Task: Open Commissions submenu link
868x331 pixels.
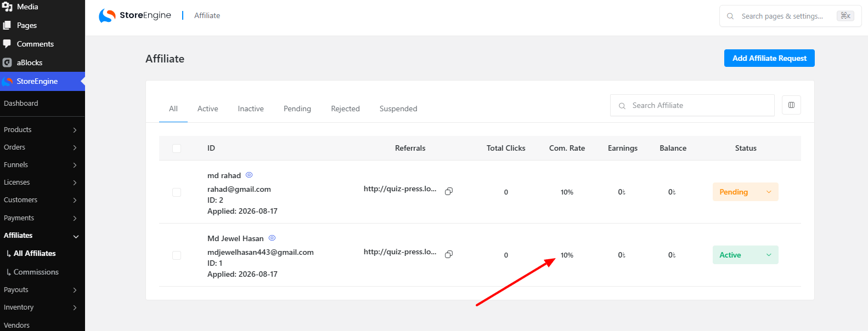Action: (36, 272)
